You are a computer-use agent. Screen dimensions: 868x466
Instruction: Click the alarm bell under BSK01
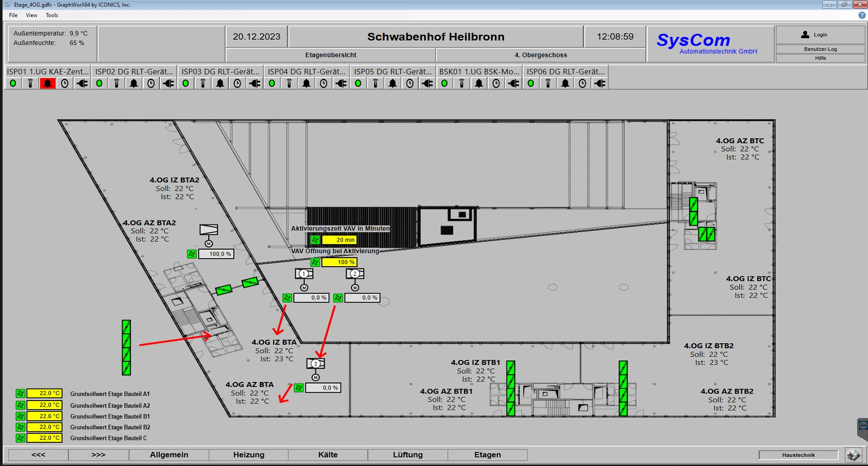(x=479, y=84)
